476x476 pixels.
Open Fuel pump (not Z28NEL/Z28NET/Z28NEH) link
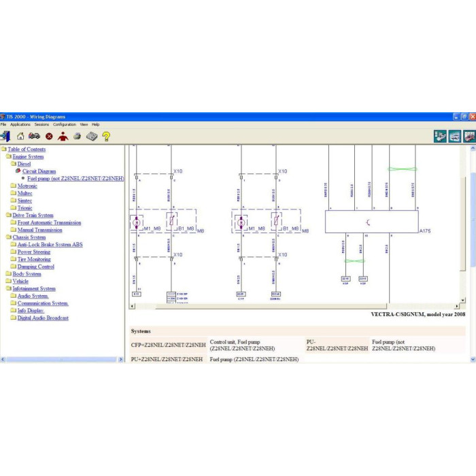pos(75,178)
